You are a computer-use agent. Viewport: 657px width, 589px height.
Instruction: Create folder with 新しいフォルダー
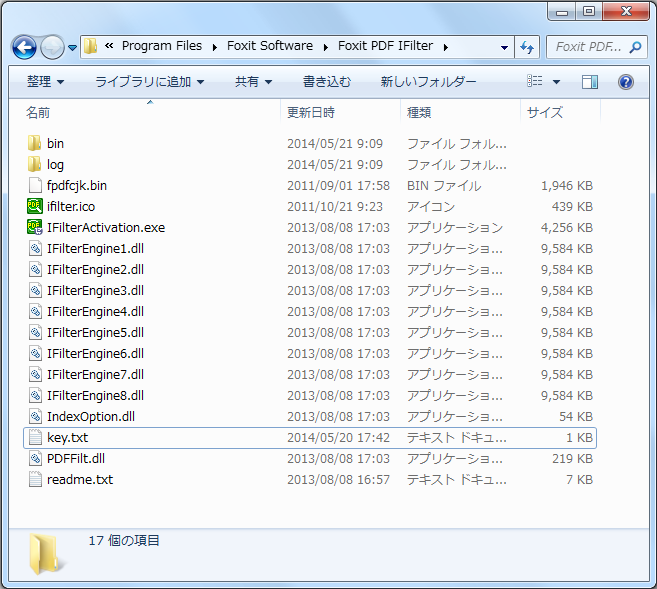point(428,81)
